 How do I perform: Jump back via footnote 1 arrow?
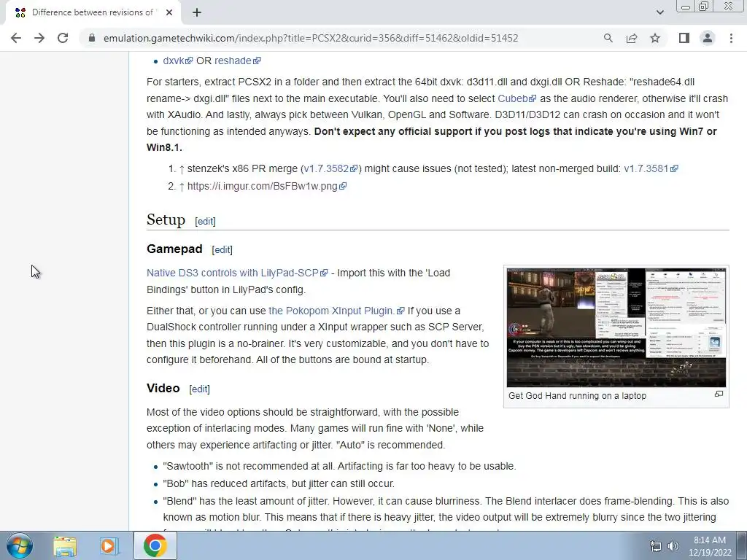click(182, 169)
